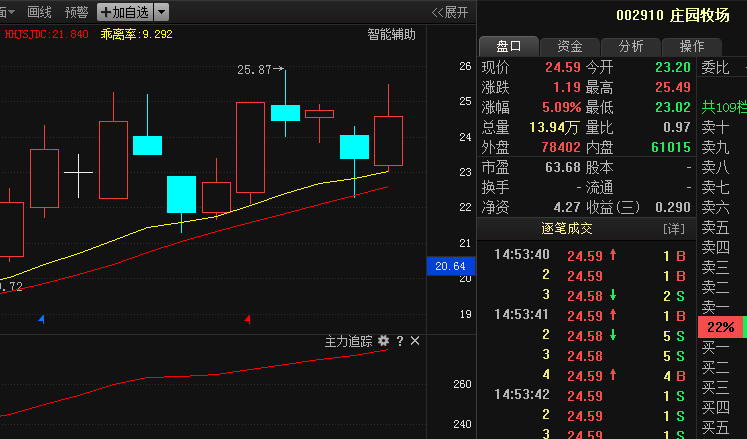Screen dimensions: 747x439
Task: Click the 最高 25.49 value
Action: [x=673, y=87]
